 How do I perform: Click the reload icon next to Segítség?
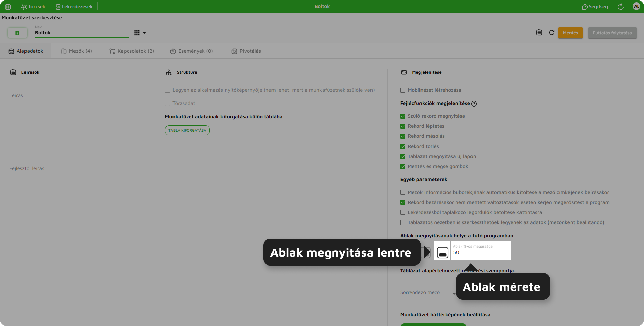[621, 7]
